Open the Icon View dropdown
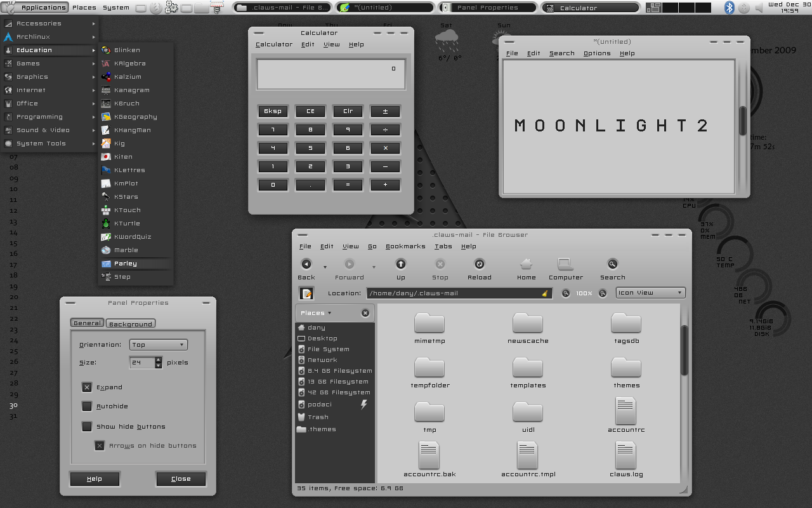 point(651,293)
